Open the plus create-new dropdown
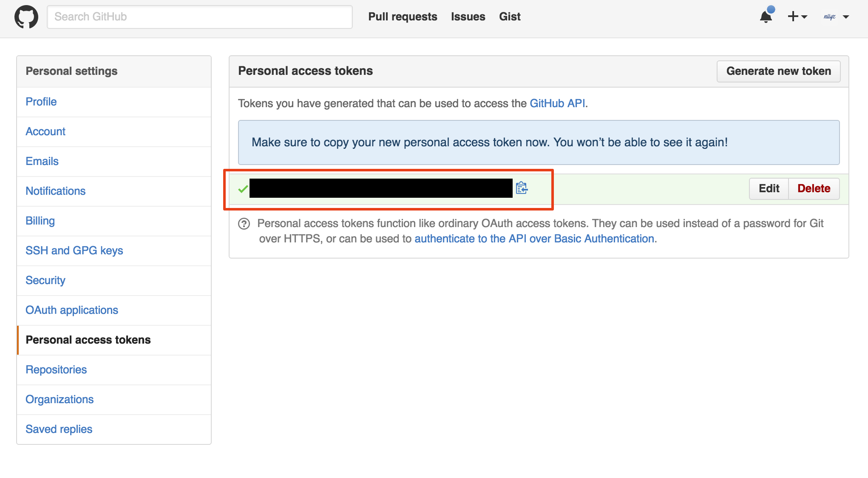 pos(797,17)
